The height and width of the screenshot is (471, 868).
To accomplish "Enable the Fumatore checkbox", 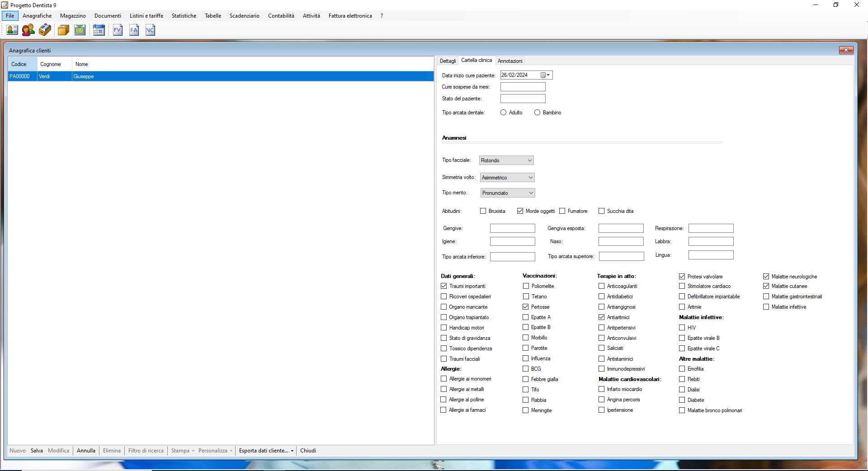I will pyautogui.click(x=562, y=211).
